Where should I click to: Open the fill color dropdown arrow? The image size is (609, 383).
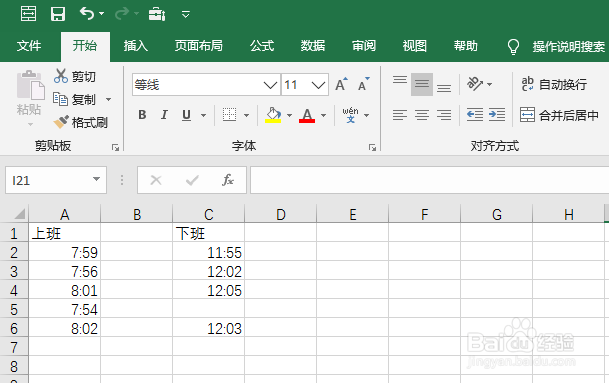[289, 115]
